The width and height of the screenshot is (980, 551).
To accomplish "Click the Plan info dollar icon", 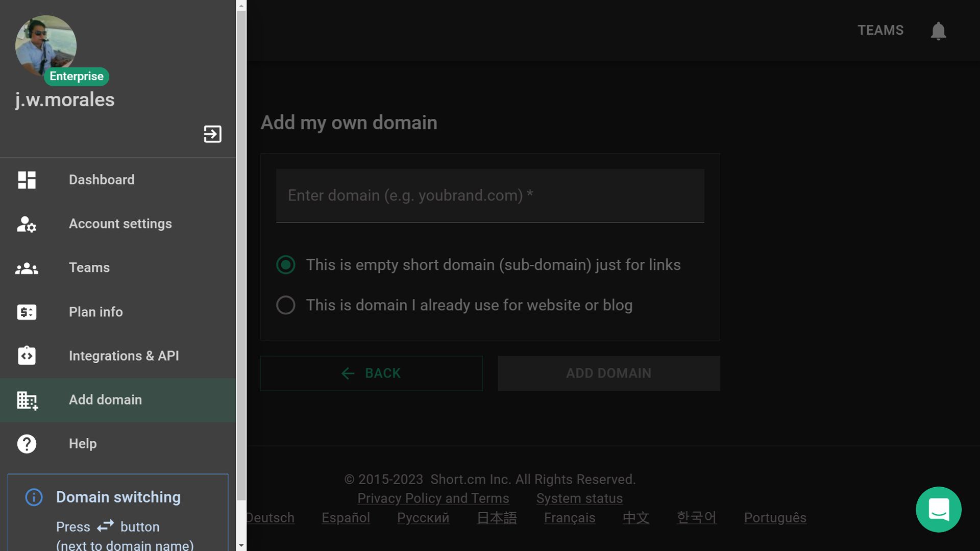I will [x=27, y=312].
